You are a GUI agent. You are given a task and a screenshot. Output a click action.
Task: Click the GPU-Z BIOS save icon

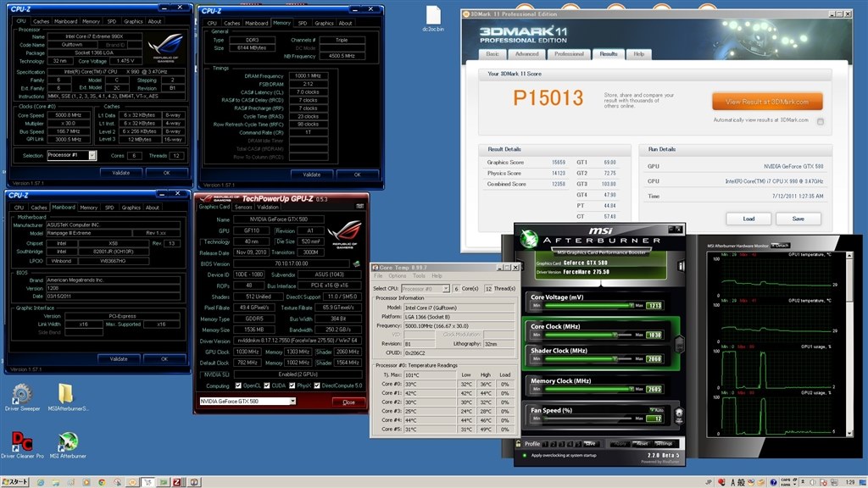click(x=357, y=264)
